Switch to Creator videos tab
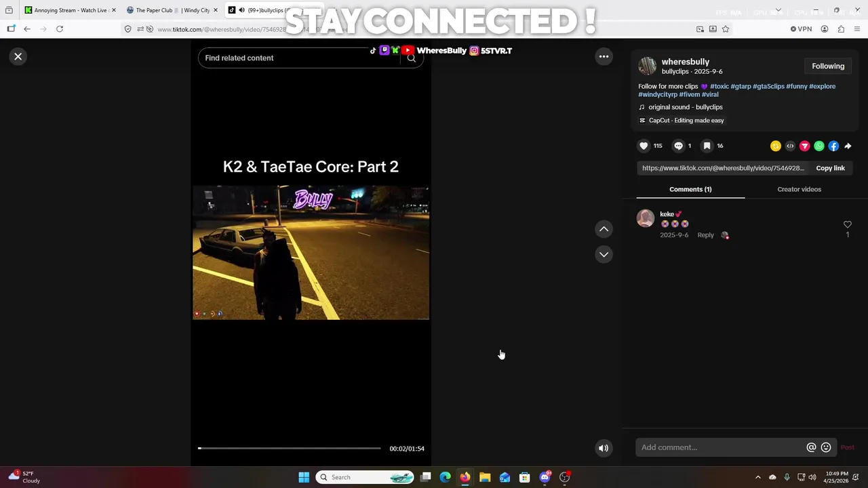This screenshot has width=868, height=488. (x=799, y=189)
